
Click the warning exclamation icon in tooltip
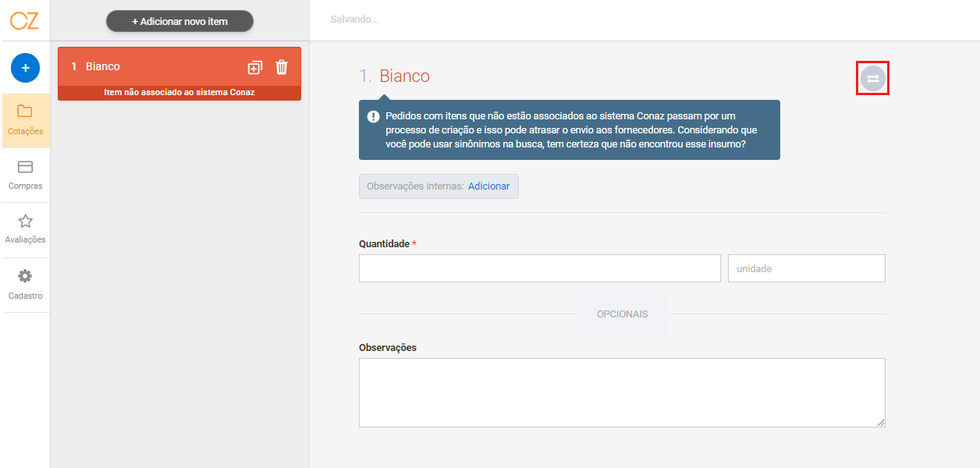click(374, 117)
